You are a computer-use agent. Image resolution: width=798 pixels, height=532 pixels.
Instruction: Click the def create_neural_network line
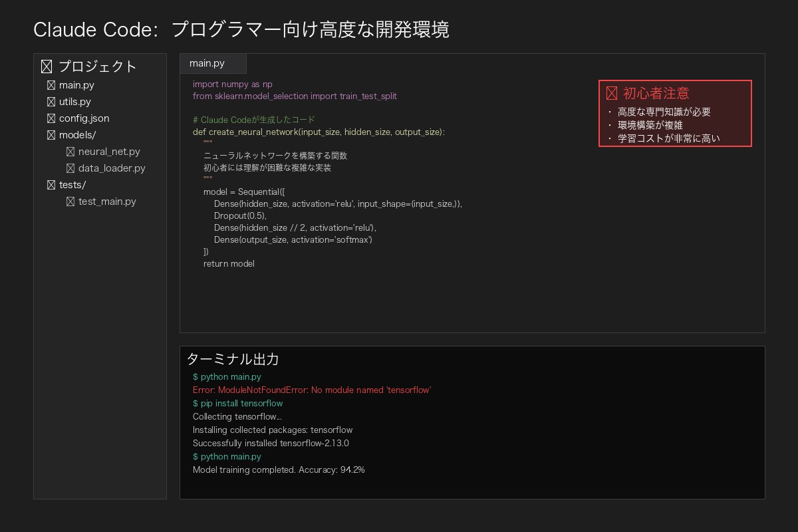click(x=319, y=132)
